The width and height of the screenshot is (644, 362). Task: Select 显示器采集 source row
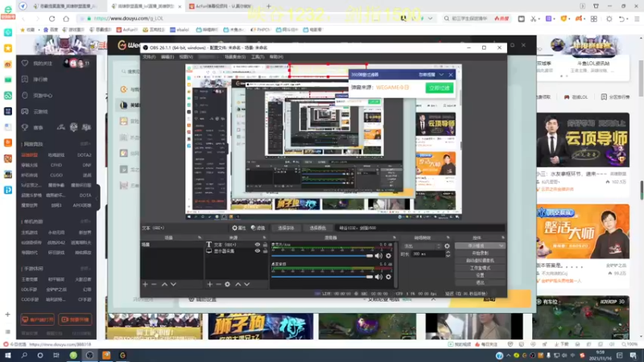click(237, 251)
